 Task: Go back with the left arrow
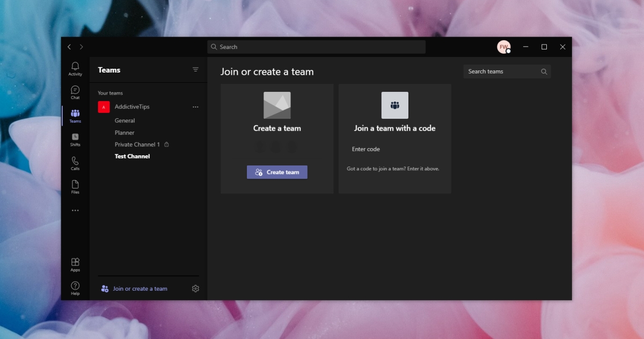tap(69, 47)
